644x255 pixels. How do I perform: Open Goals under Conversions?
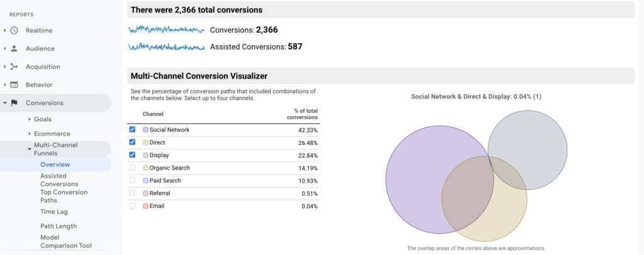(x=43, y=119)
